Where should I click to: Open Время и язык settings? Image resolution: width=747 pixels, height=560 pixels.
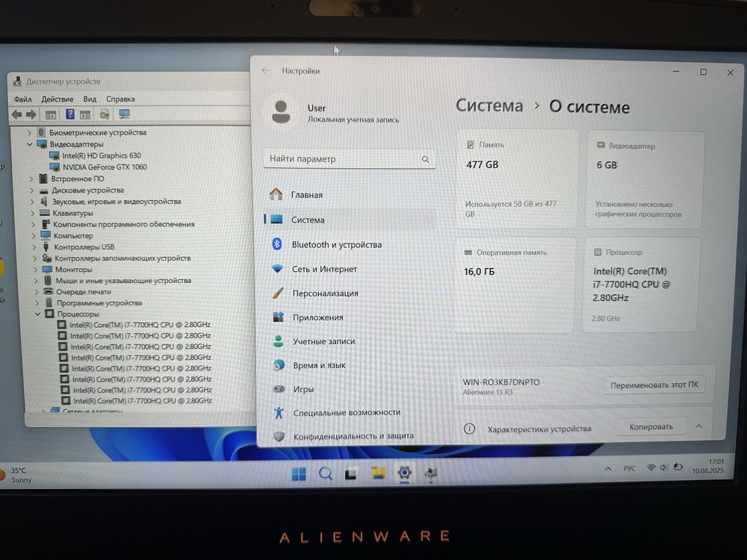[x=319, y=365]
